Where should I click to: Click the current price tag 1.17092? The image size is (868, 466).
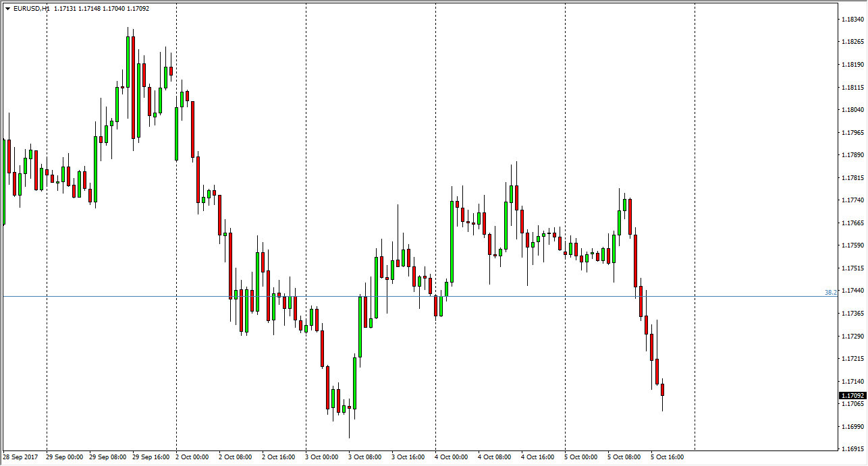tap(852, 396)
